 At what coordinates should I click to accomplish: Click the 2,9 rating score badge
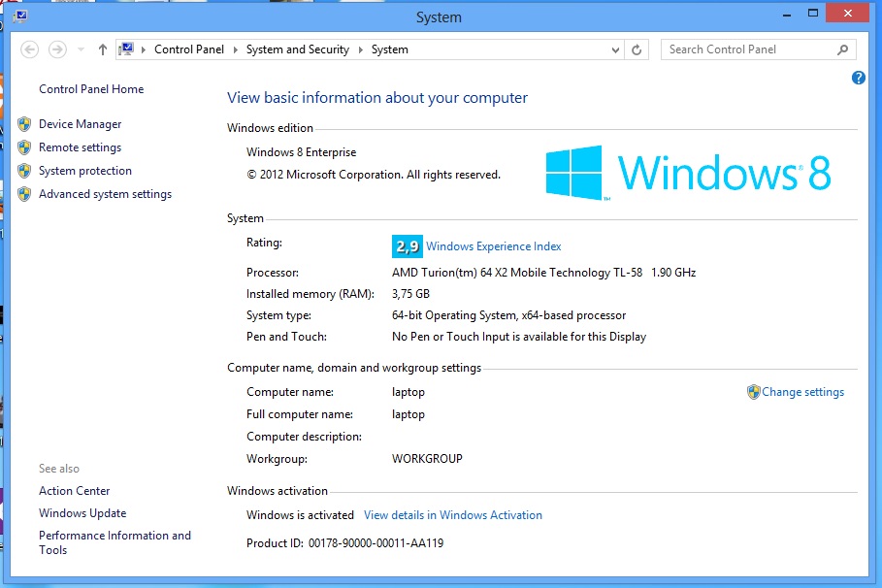(x=407, y=246)
